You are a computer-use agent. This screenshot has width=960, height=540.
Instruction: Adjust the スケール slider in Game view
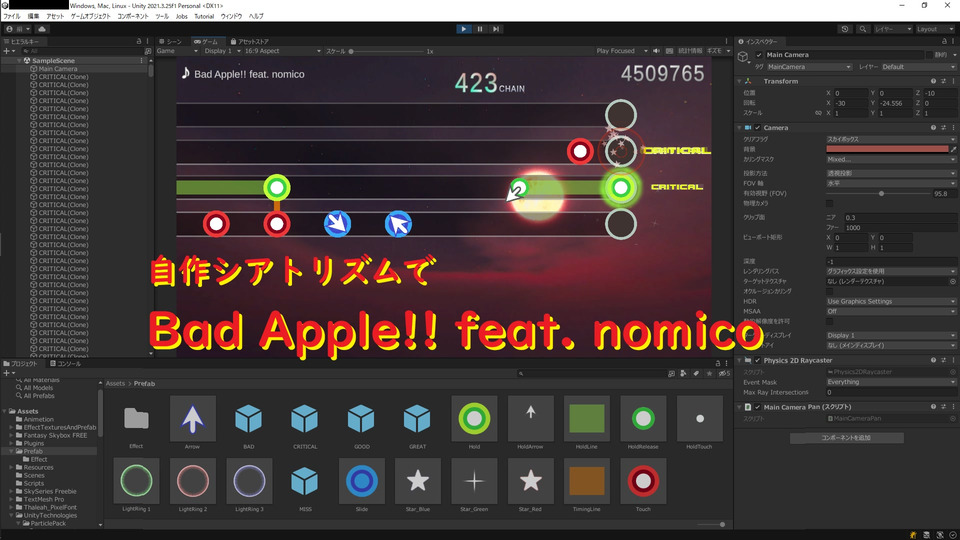click(x=387, y=51)
